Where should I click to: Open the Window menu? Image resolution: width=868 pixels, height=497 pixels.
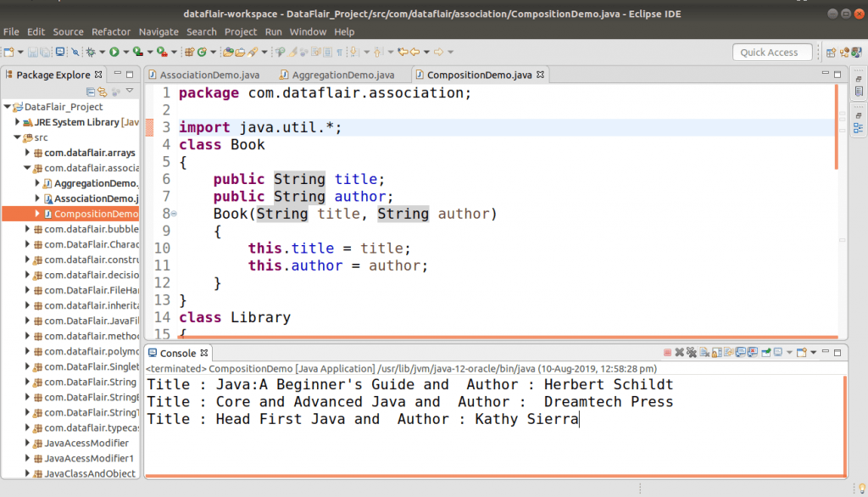pos(308,31)
